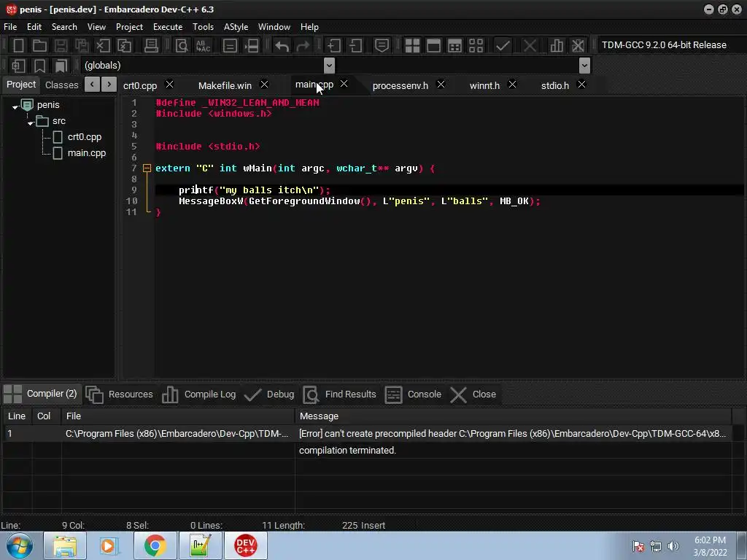The height and width of the screenshot is (560, 747).
Task: Click the Toggle Bookmark toolbar icon
Action: pyautogui.click(x=39, y=66)
